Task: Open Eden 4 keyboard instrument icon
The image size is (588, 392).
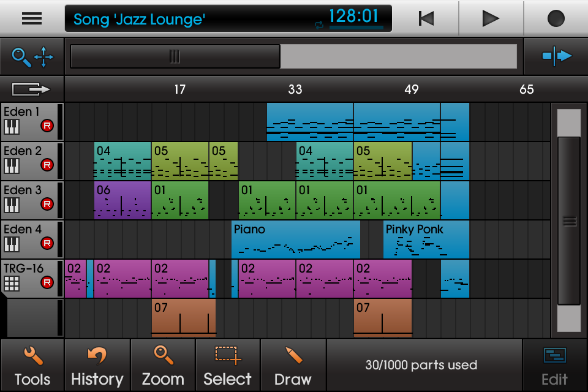Action: [x=12, y=244]
